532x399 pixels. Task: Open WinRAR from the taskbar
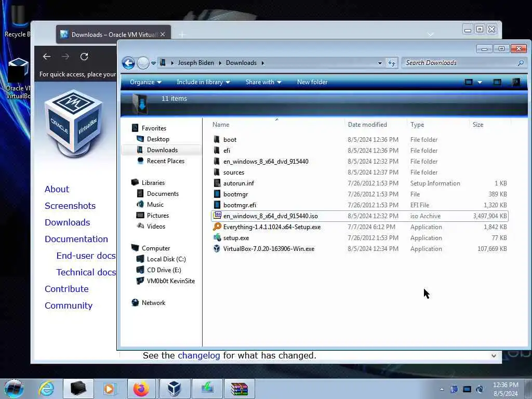(x=239, y=389)
